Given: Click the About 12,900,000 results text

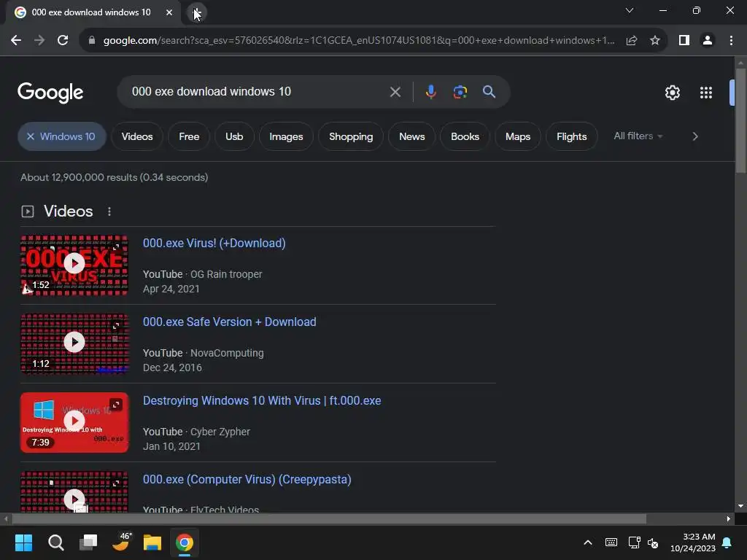Looking at the screenshot, I should click(115, 178).
